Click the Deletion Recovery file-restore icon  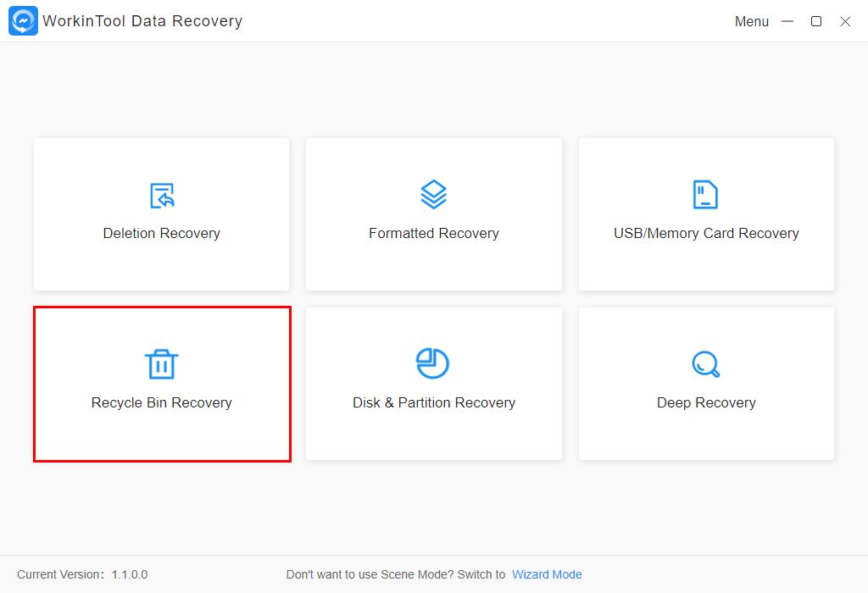coord(162,196)
